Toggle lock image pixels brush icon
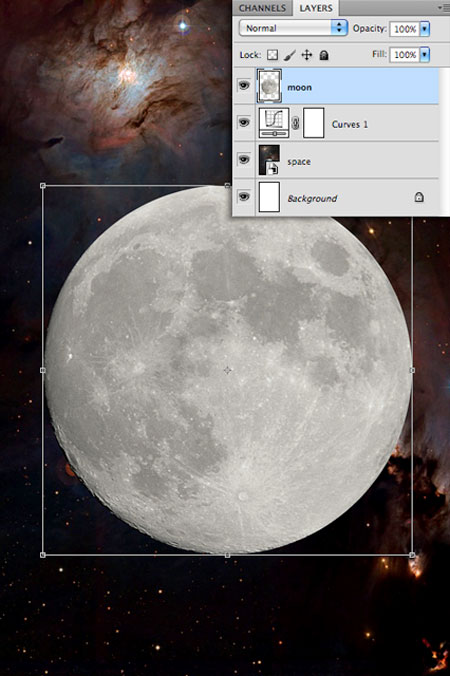Image resolution: width=450 pixels, height=676 pixels. pyautogui.click(x=290, y=55)
